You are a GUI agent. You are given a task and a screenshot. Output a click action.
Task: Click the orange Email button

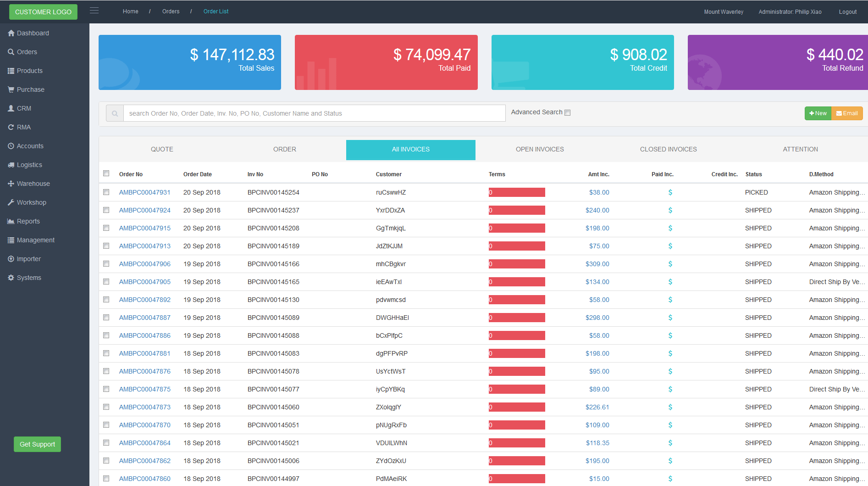click(x=847, y=113)
